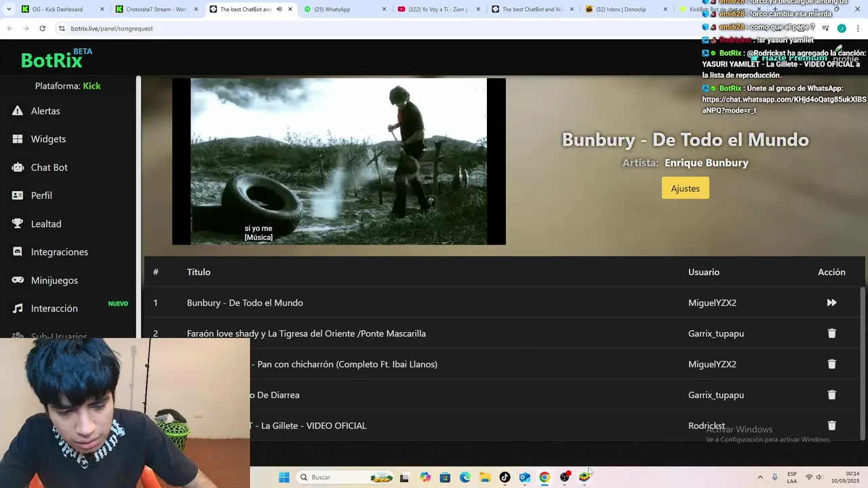Image resolution: width=868 pixels, height=488 pixels.
Task: Open Copilot from the taskbar
Action: pyautogui.click(x=425, y=477)
